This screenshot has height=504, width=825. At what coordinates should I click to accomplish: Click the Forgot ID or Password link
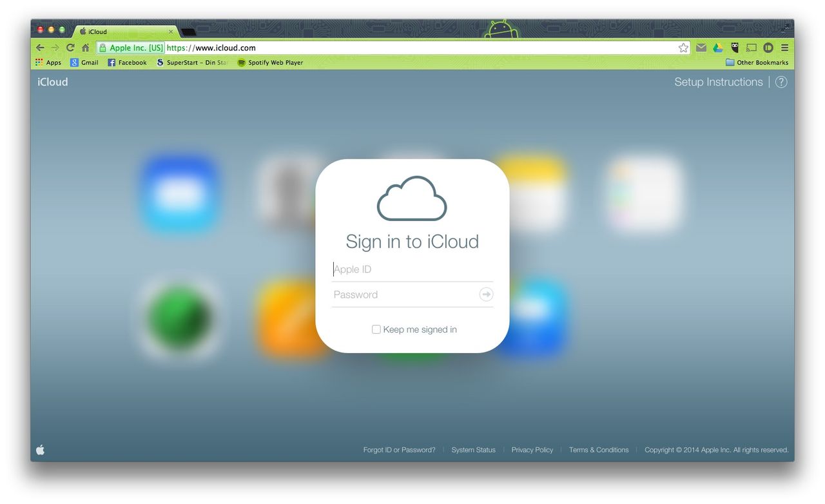[x=399, y=450]
